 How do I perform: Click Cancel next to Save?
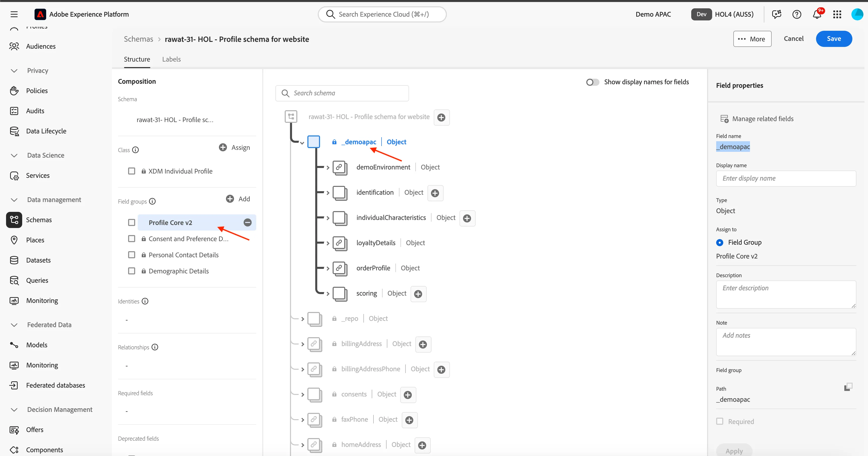point(794,39)
